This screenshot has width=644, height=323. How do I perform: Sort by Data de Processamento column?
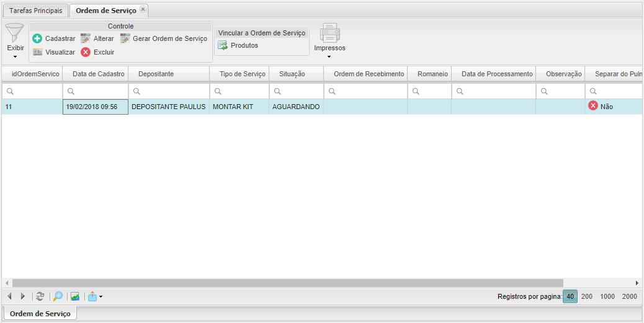click(x=494, y=74)
